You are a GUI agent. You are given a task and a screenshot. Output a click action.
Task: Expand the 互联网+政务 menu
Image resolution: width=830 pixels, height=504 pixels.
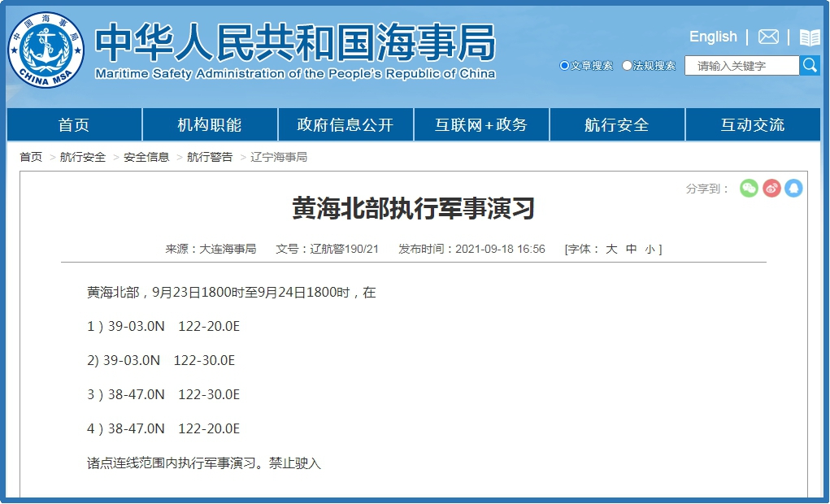(481, 125)
